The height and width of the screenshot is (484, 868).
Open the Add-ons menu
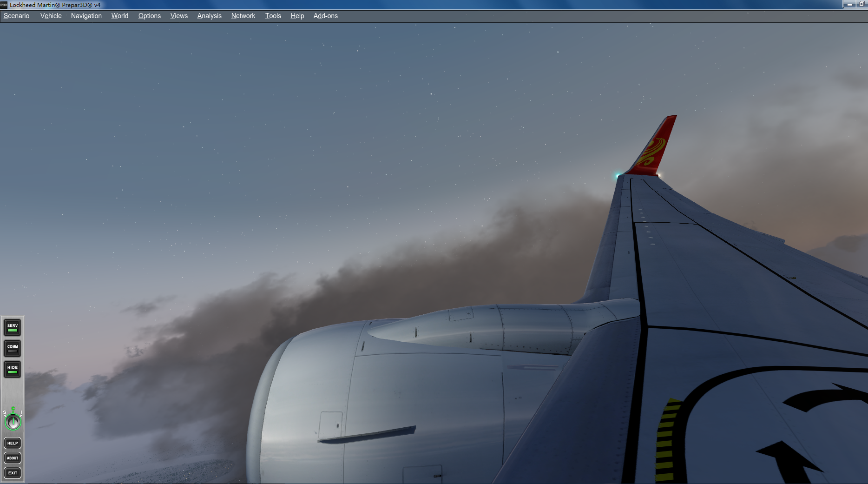coord(325,15)
